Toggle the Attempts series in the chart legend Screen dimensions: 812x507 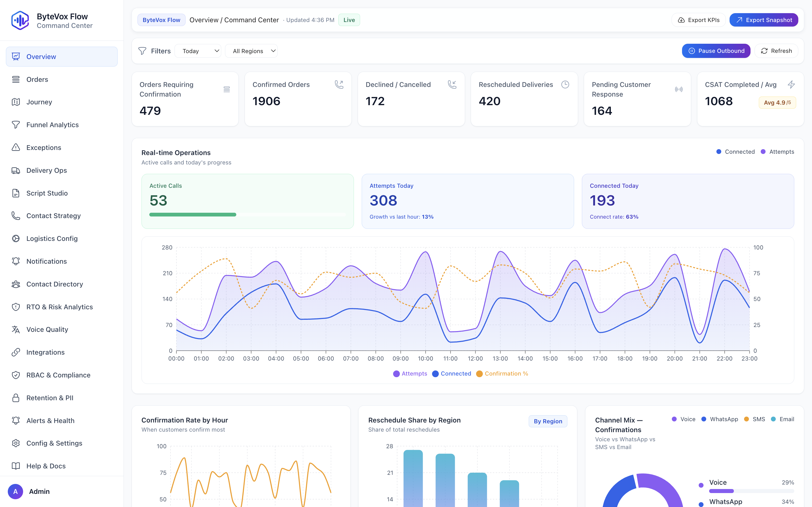(x=410, y=373)
